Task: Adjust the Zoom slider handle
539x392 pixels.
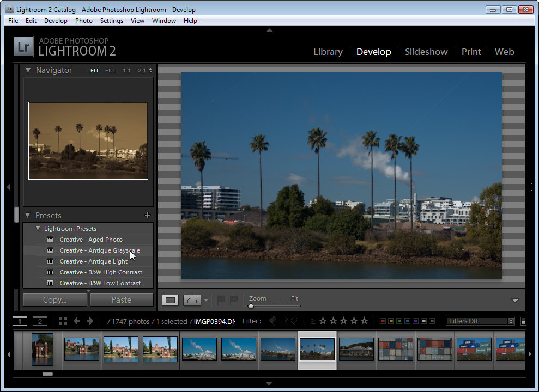Action: [x=251, y=306]
